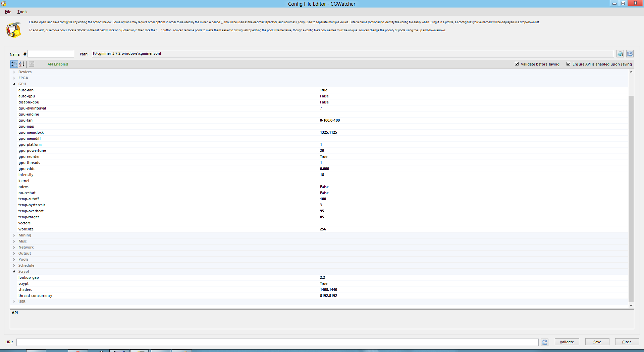Click the API Enabled status label
Screen dimensions: 644x352
pos(58,64)
